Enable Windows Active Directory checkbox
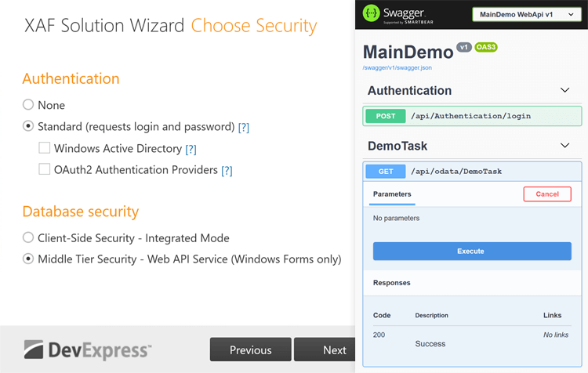The width and height of the screenshot is (588, 373). coord(45,148)
